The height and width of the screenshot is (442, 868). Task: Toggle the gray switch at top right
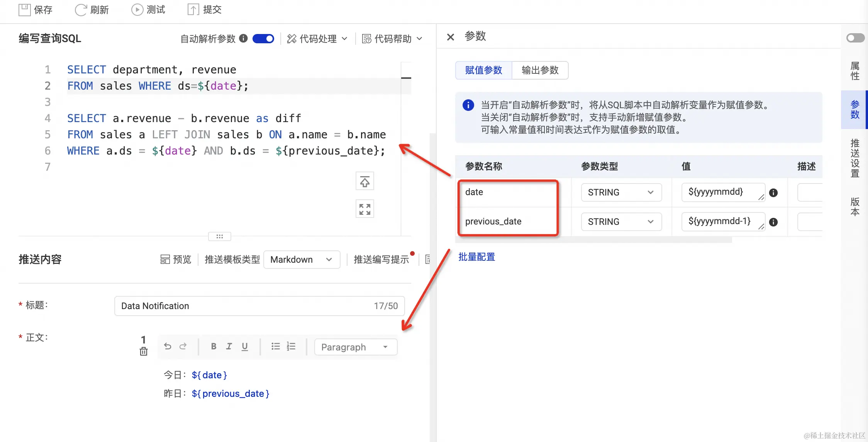[855, 38]
